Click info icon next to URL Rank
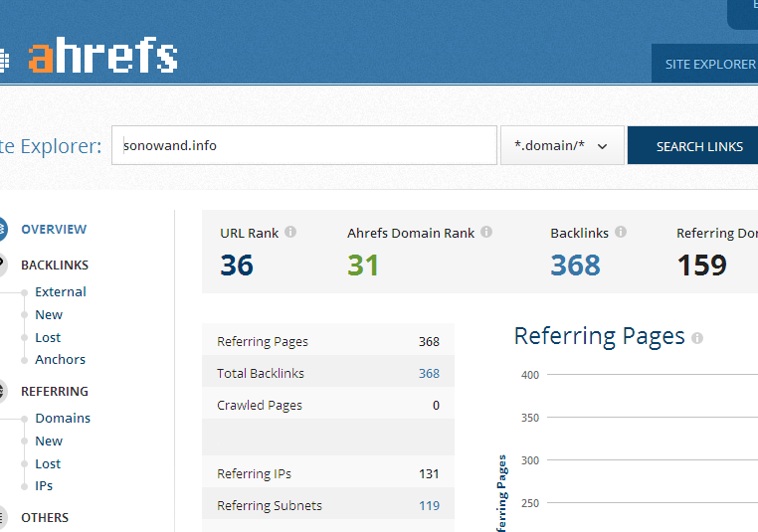The image size is (758, 532). (x=290, y=233)
